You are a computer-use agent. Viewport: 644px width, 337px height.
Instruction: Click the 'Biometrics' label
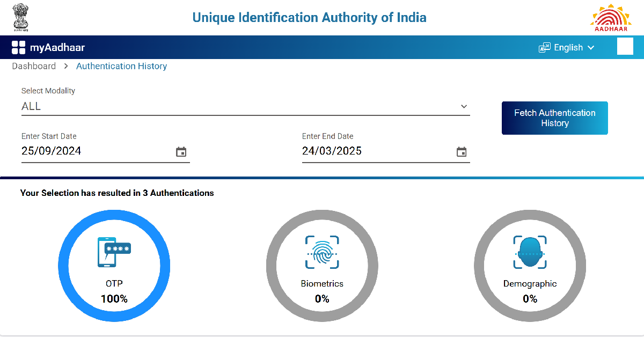[322, 283]
